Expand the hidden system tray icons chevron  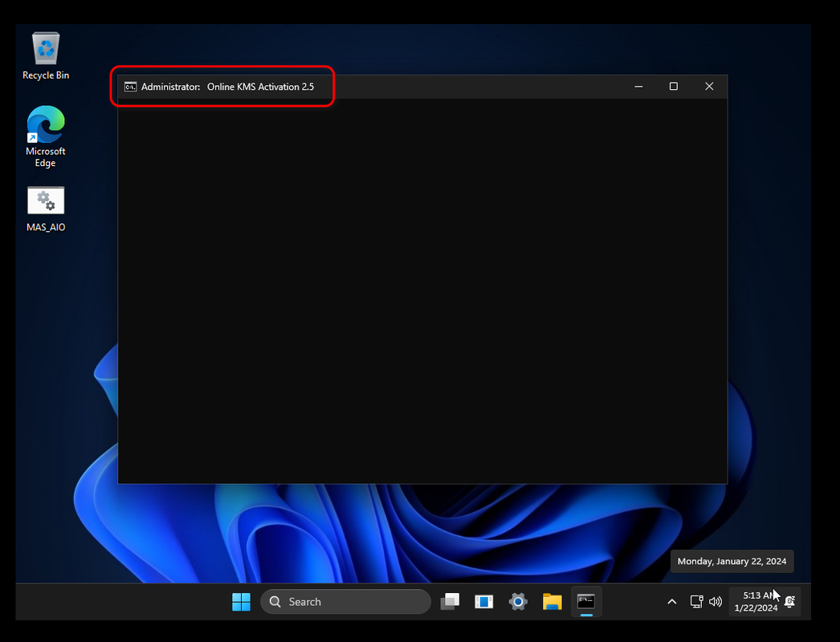click(x=672, y=602)
